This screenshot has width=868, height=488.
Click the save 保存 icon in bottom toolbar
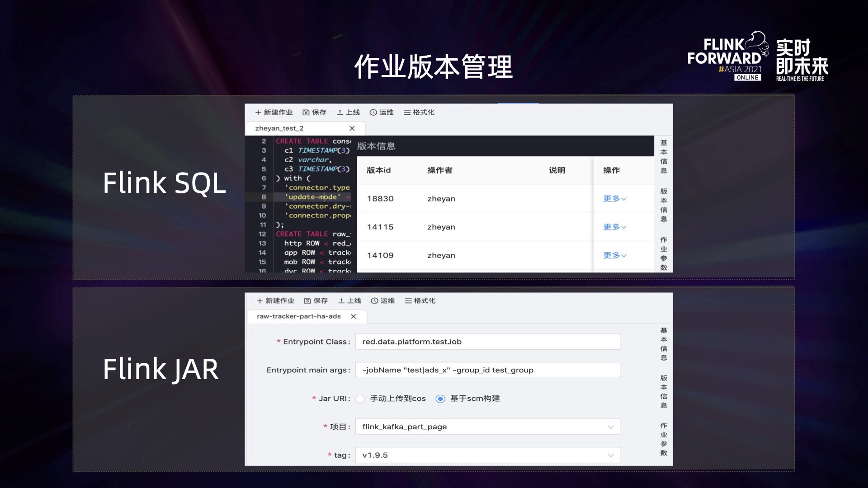pos(308,301)
